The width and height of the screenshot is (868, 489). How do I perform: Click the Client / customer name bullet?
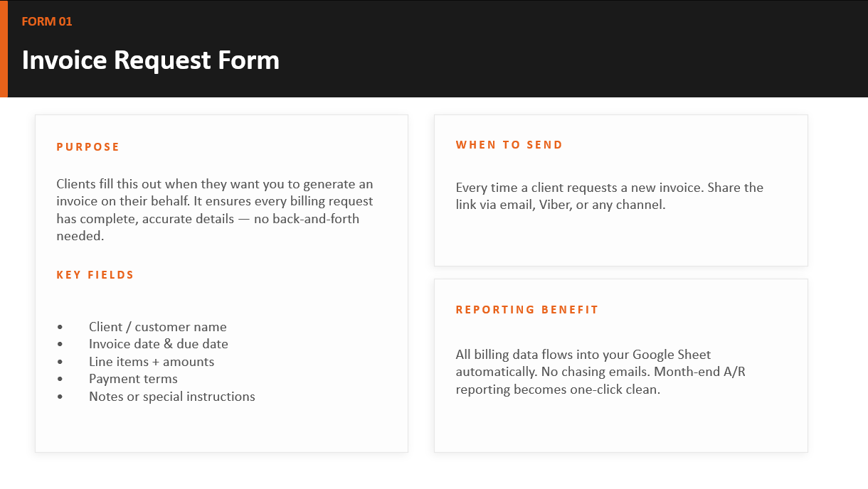point(158,327)
